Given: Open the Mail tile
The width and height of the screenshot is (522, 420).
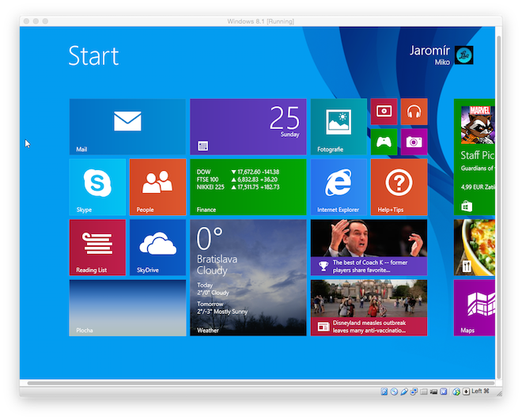Looking at the screenshot, I should pos(127,127).
